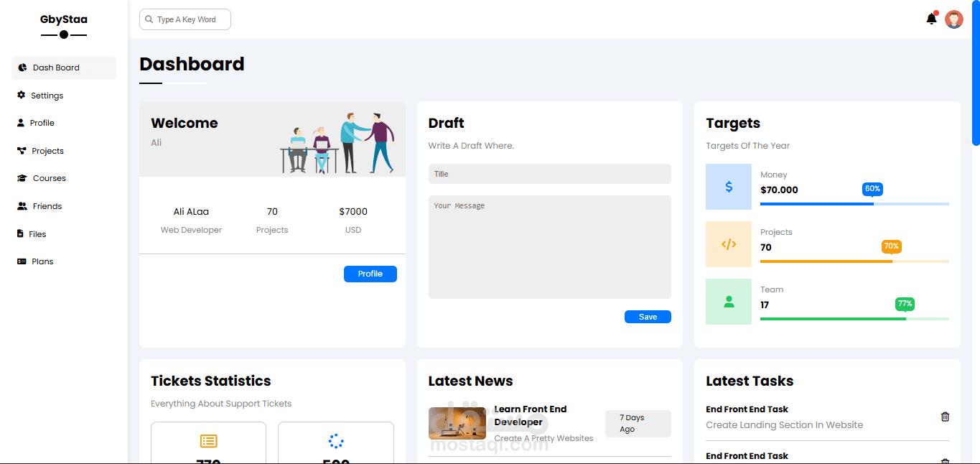
Task: Open notifications via the bell icon
Action: 930,19
